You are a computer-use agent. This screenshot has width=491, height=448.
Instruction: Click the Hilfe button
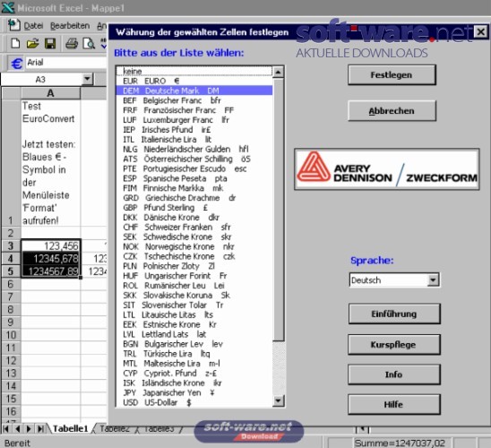point(394,404)
